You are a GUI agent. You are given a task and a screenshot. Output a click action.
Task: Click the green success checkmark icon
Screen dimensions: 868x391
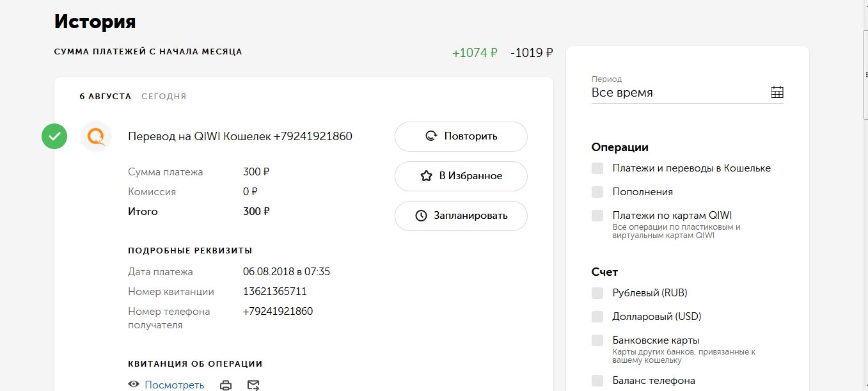[54, 136]
